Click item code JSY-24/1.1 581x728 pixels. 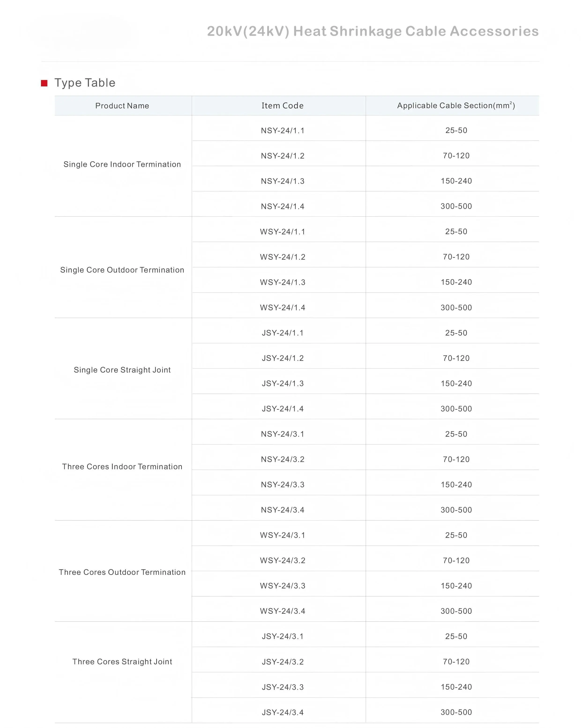pos(282,333)
